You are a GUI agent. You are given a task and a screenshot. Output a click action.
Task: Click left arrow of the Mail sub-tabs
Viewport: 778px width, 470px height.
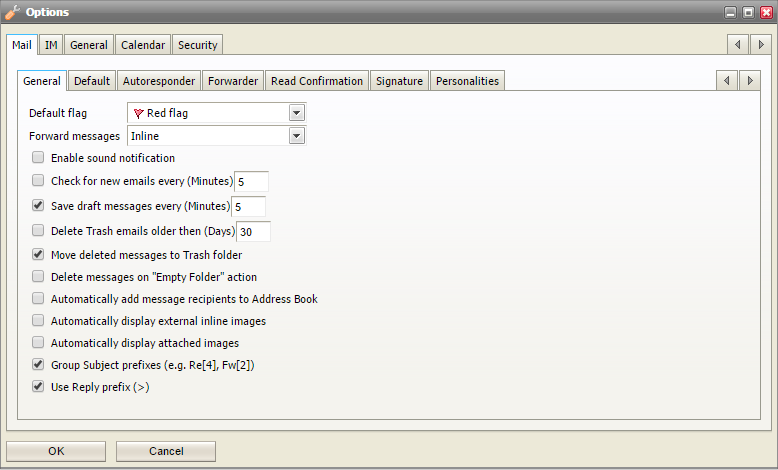point(727,80)
